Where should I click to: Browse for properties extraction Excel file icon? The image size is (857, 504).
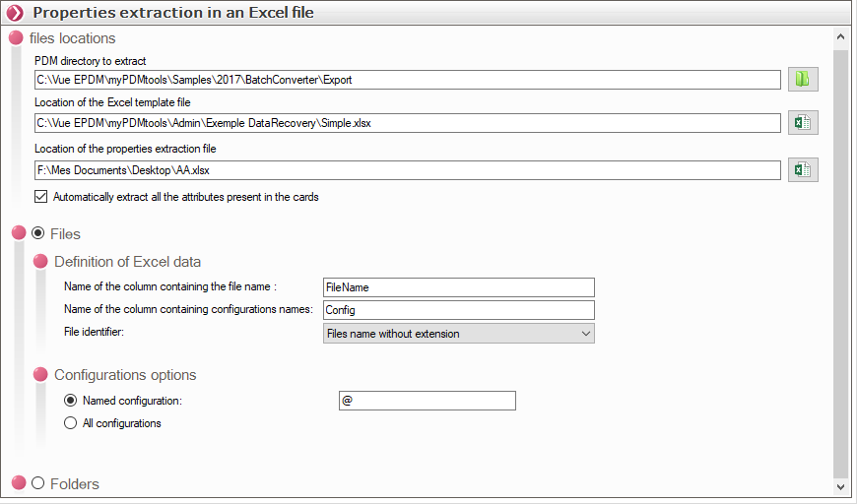click(803, 170)
